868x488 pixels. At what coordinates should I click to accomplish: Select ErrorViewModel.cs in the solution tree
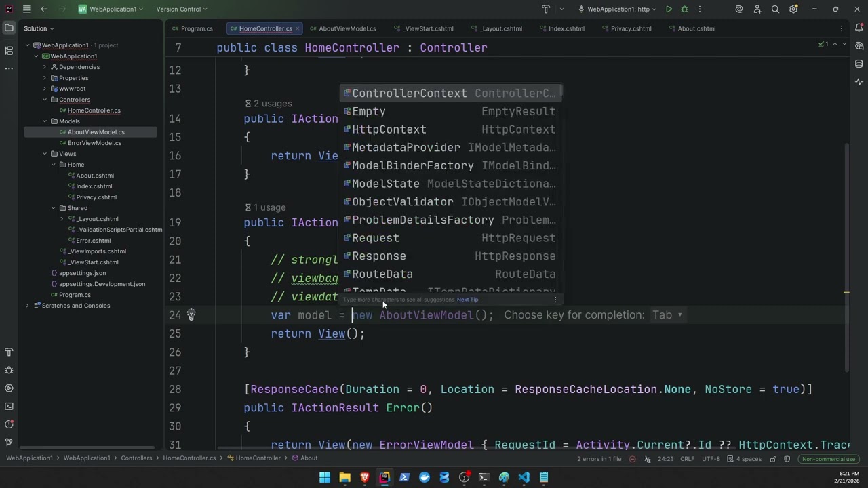click(94, 143)
